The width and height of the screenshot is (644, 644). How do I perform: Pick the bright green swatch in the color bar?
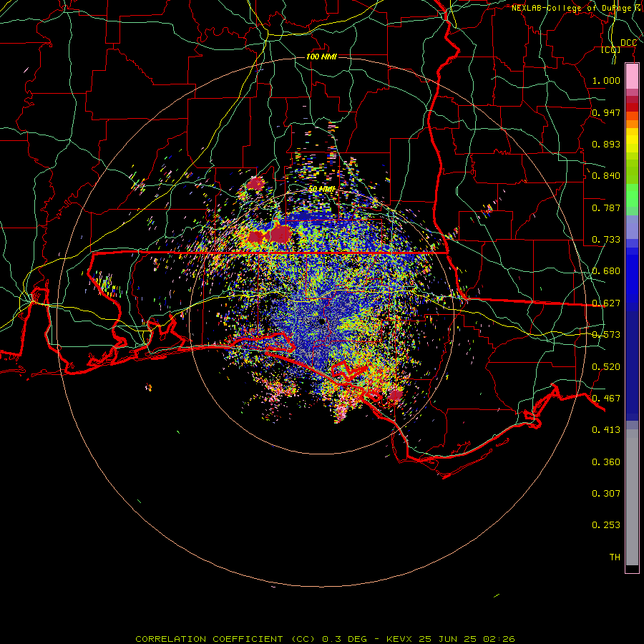click(632, 195)
